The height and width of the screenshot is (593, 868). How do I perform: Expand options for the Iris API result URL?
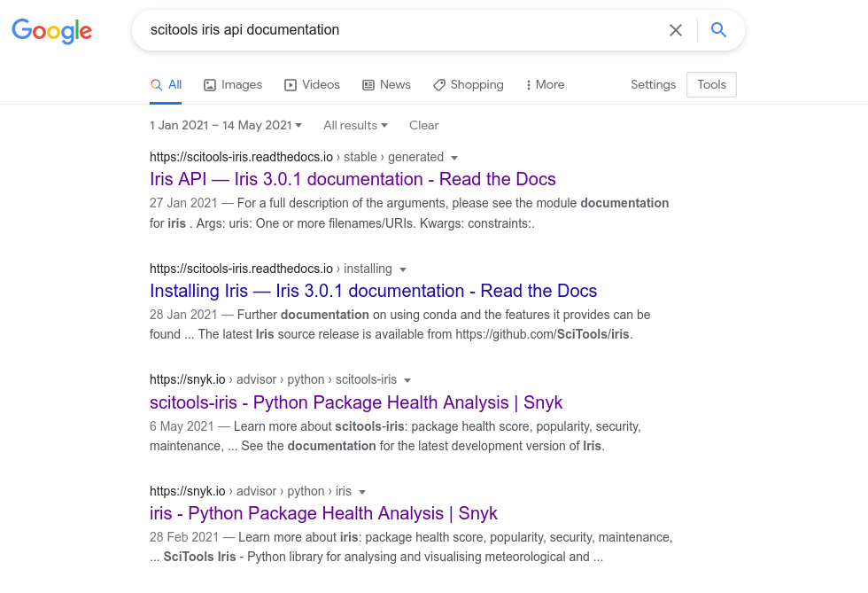(454, 157)
